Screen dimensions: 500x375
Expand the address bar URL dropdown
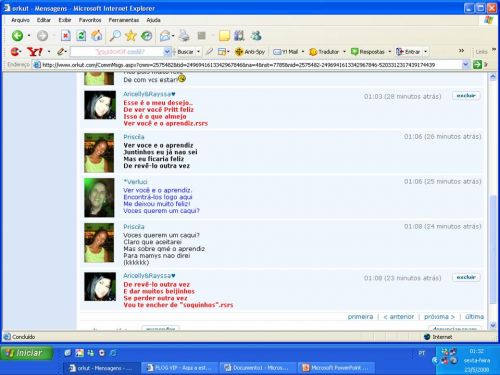coord(465,65)
